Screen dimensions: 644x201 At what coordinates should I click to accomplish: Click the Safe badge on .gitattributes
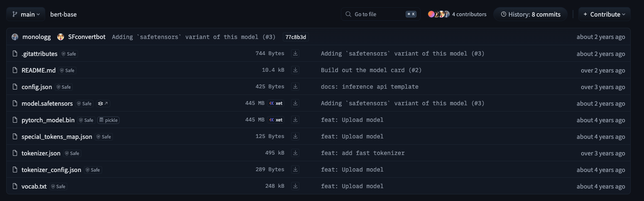point(69,54)
